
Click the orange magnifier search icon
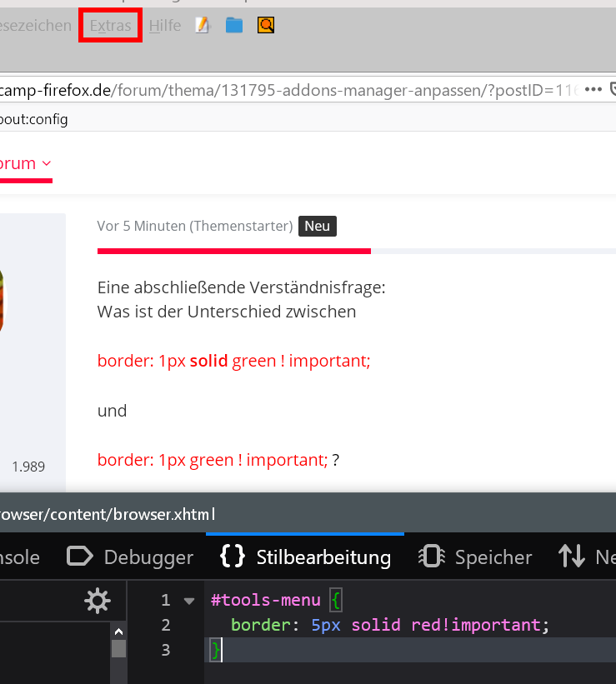click(266, 26)
